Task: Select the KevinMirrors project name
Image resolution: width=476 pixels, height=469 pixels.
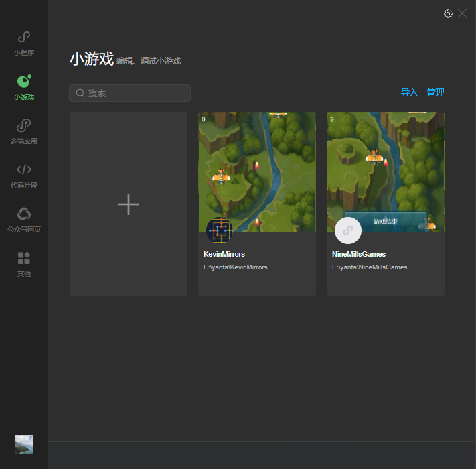Action: pyautogui.click(x=224, y=254)
